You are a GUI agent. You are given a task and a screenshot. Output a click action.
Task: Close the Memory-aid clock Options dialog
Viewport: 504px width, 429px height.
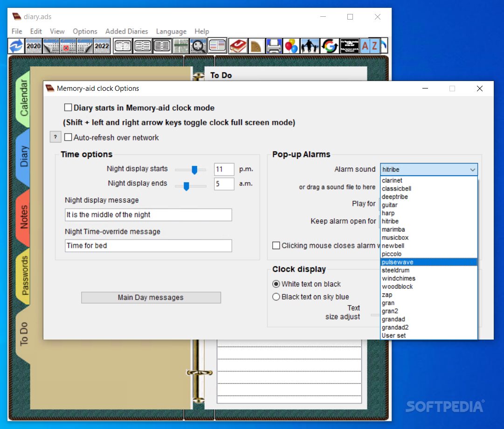coord(479,89)
